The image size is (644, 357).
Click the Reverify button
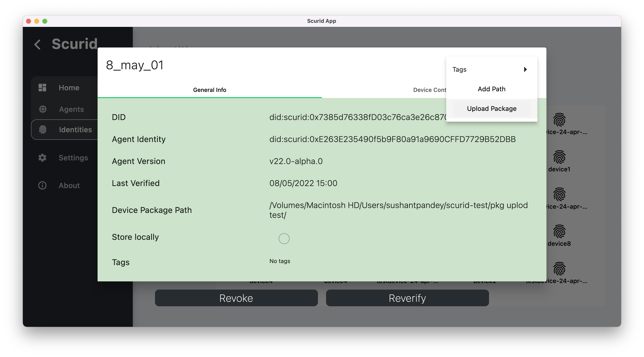(x=407, y=298)
